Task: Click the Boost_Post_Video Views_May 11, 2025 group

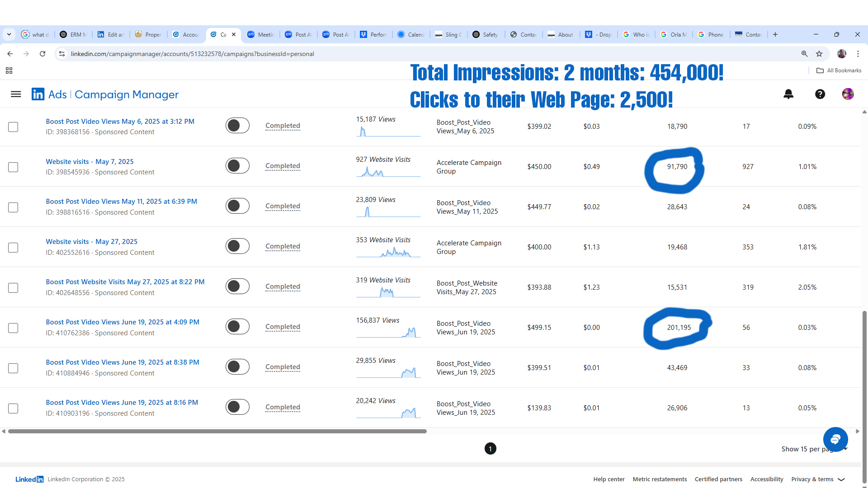Action: 467,207
